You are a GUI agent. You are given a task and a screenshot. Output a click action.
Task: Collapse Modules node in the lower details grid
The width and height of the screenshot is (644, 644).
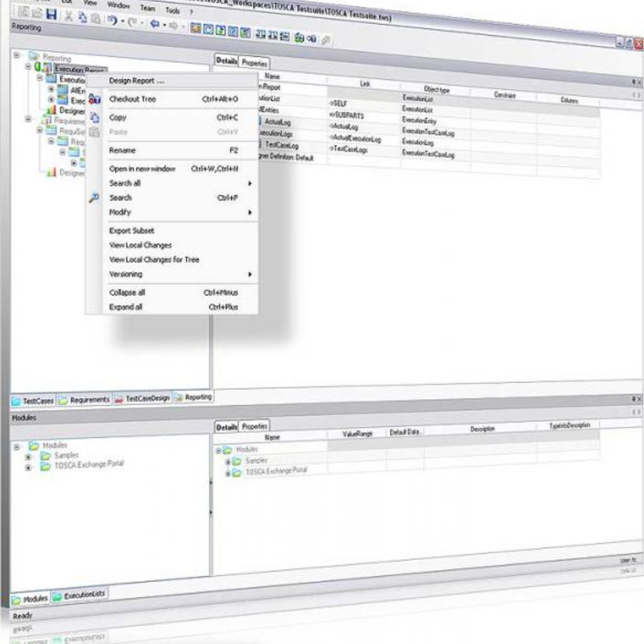[218, 451]
